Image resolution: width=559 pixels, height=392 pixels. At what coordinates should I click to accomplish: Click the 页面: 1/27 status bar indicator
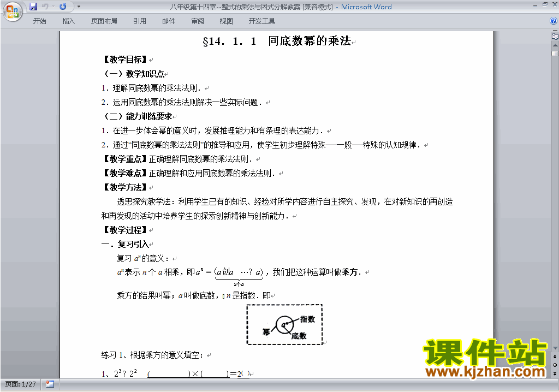coord(20,384)
